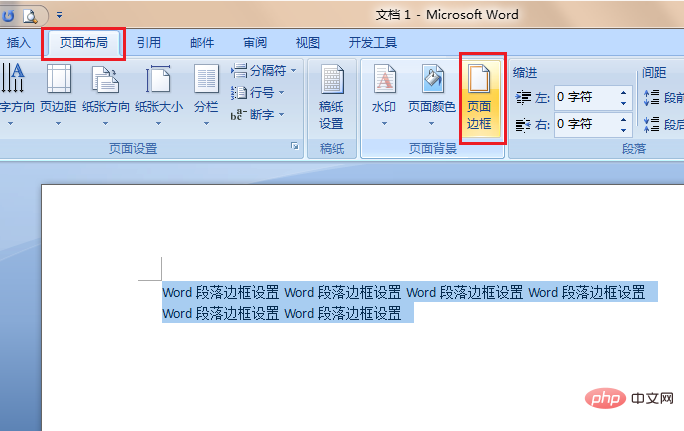Open the Page Color (页面颜色) palette
684x431 pixels.
[x=432, y=97]
